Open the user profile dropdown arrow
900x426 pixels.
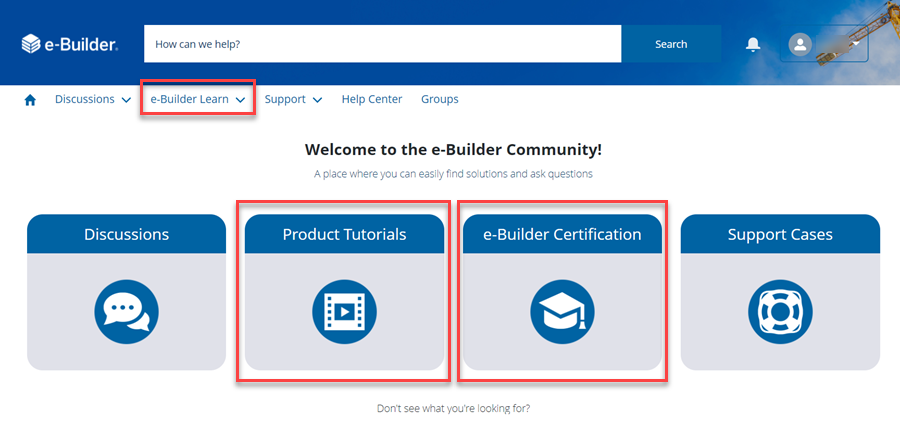tap(856, 44)
